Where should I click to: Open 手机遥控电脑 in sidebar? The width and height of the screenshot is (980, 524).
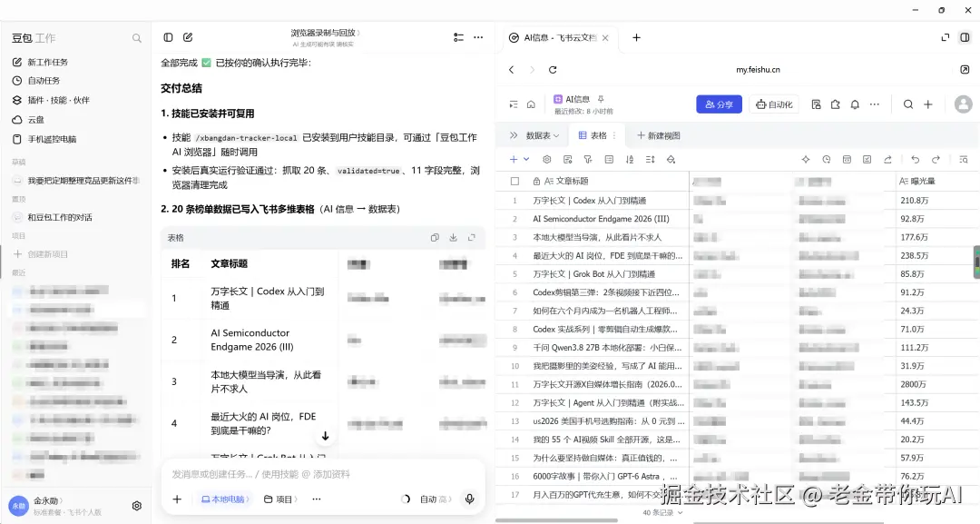coord(52,139)
